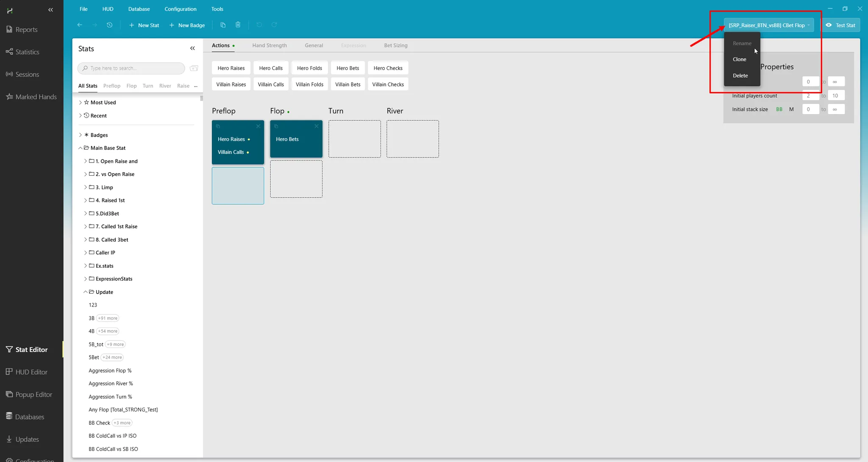Switch to the Hand Strength tab
The height and width of the screenshot is (462, 868).
pos(269,45)
